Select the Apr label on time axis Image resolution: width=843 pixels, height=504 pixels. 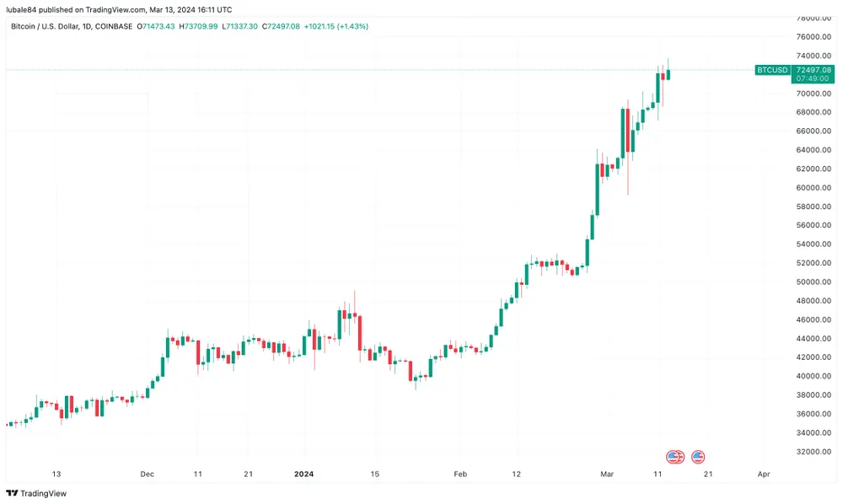[763, 474]
